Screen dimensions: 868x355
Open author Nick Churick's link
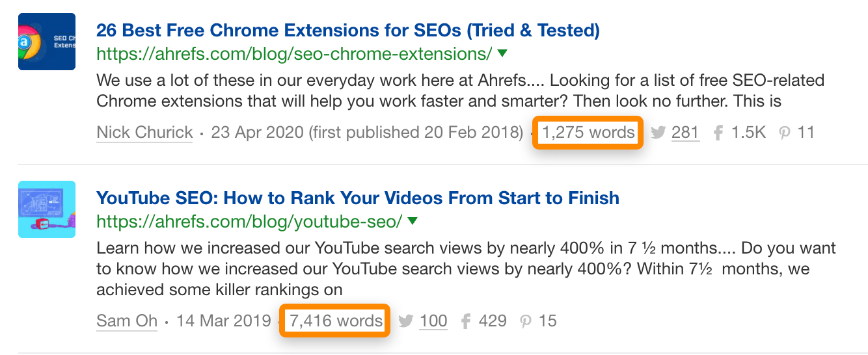click(144, 133)
